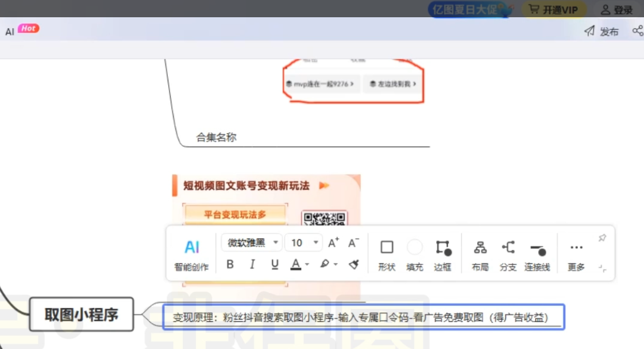Open the 形状 shape options
The height and width of the screenshot is (349, 644).
pos(387,254)
